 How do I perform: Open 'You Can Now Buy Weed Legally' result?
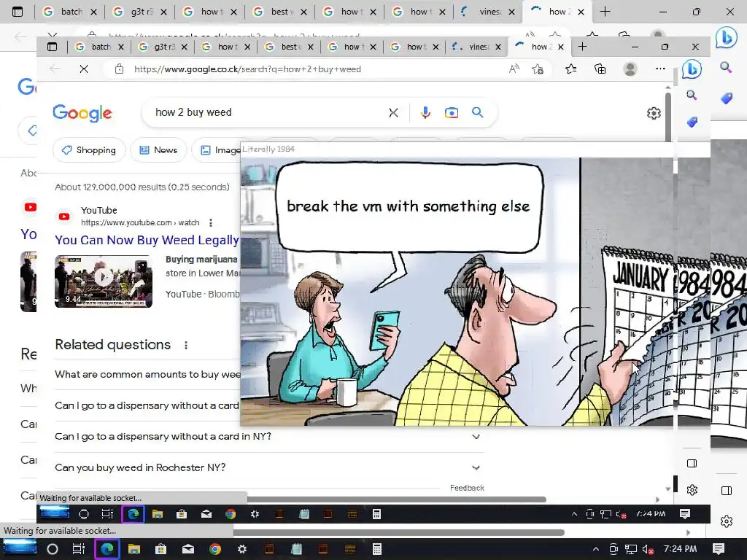click(147, 240)
